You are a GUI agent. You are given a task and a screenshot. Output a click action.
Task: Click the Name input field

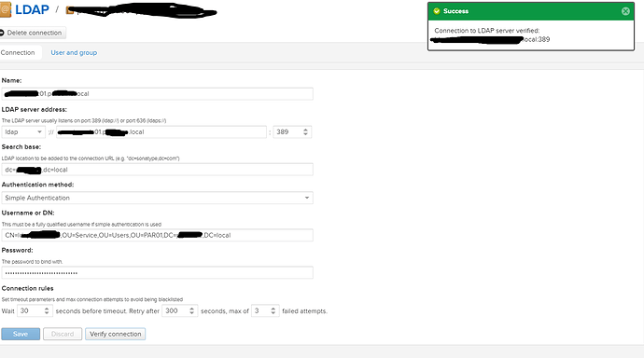tap(158, 93)
